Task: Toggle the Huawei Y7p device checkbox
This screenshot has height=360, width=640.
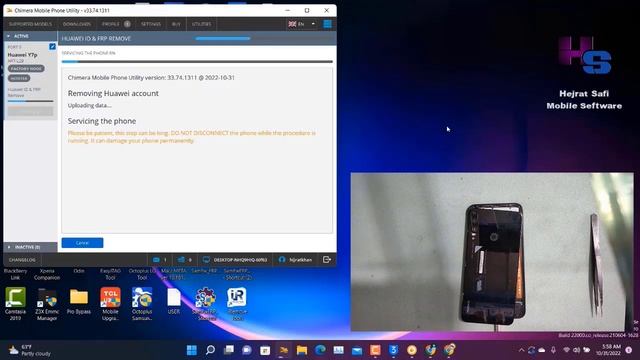Action: point(52,47)
